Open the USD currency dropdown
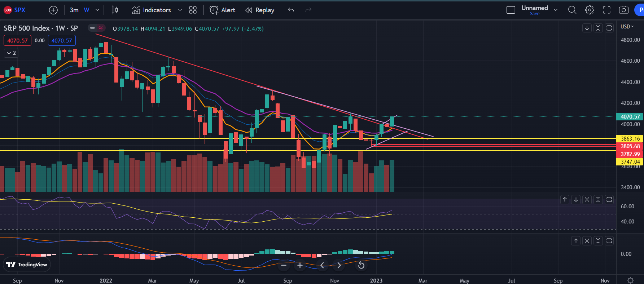The image size is (644, 284). tap(627, 27)
